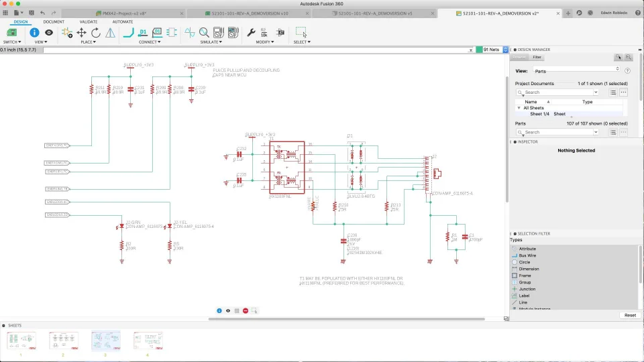
Task: Expand the SIMULATE dropdown menu
Action: pos(211,42)
